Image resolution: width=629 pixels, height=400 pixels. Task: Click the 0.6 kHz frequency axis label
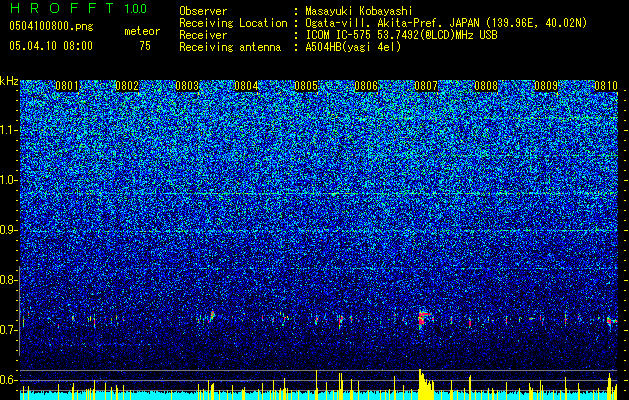tap(8, 380)
